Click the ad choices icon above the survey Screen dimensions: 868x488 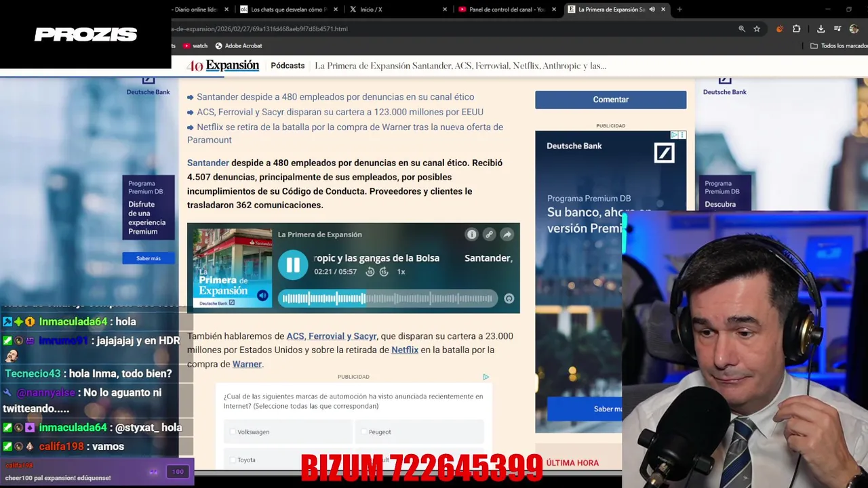point(486,377)
